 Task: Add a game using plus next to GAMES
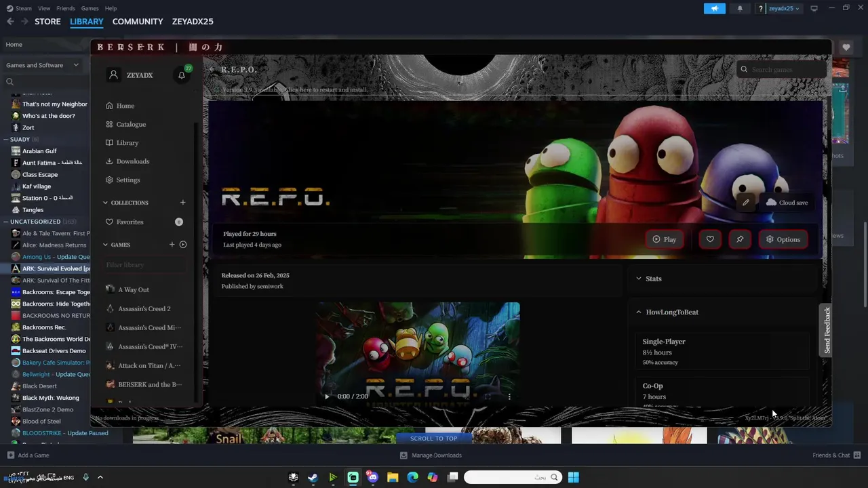172,245
